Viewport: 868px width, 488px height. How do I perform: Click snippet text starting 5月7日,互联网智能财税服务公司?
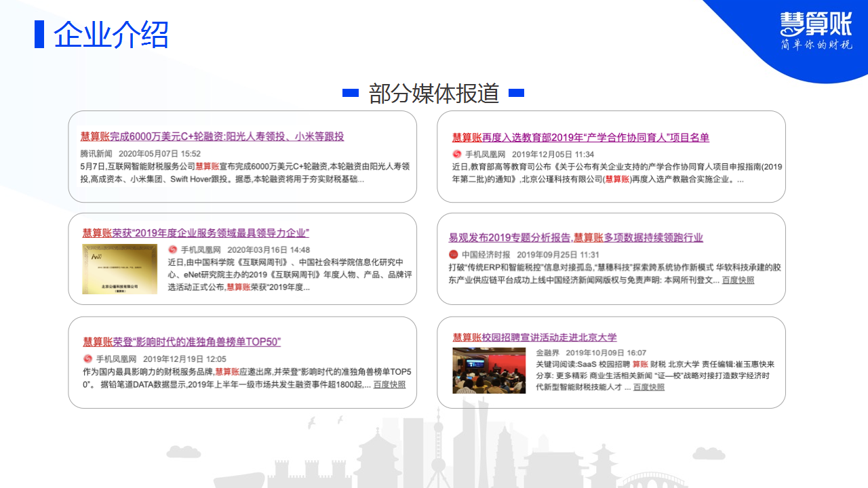pos(245,173)
